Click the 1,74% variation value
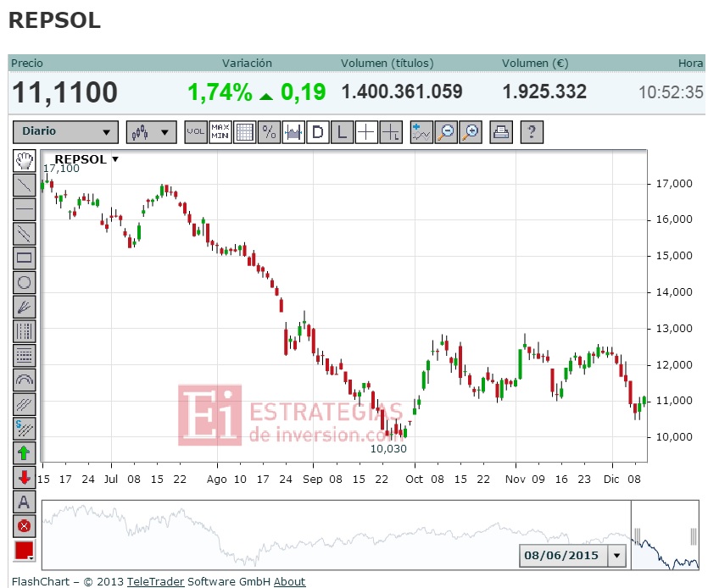This screenshot has height=588, width=708. click(220, 92)
